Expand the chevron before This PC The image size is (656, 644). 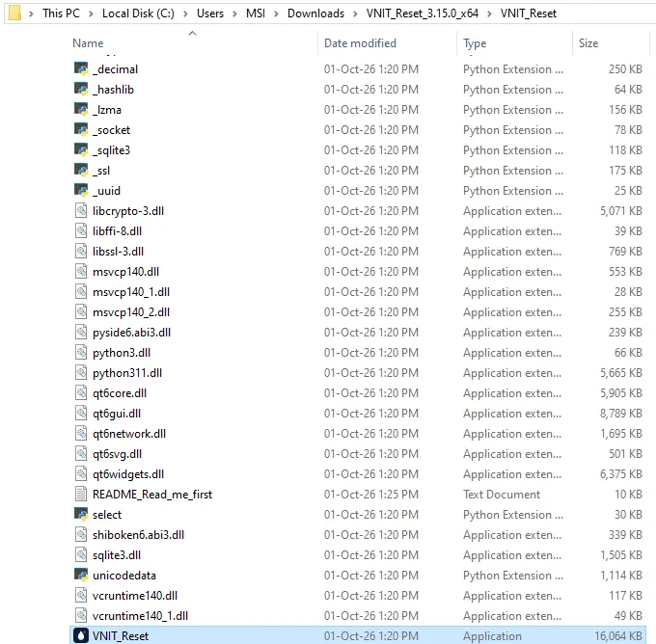tap(31, 13)
